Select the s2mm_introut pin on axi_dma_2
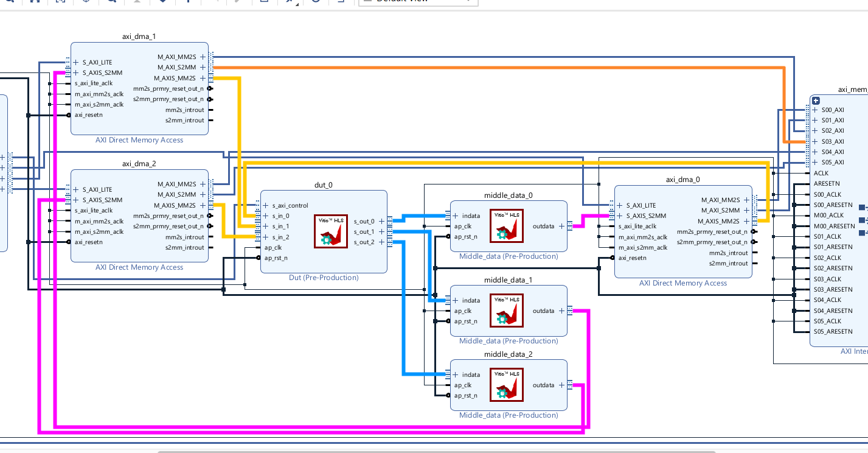The width and height of the screenshot is (868, 453). click(x=185, y=248)
